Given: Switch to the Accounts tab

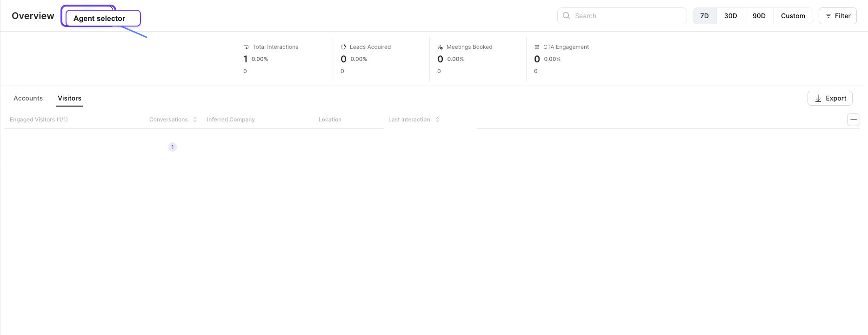Looking at the screenshot, I should pyautogui.click(x=28, y=98).
